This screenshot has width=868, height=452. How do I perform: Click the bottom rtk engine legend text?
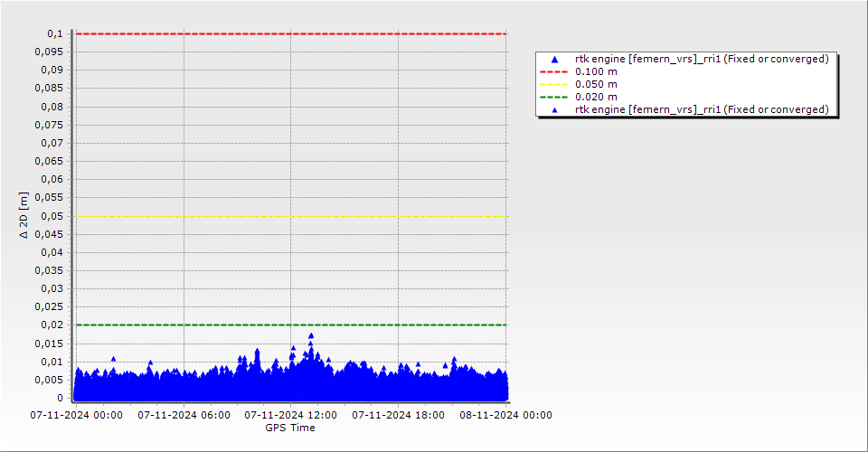[702, 109]
